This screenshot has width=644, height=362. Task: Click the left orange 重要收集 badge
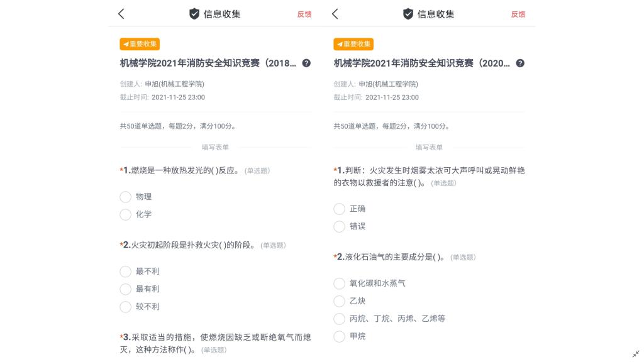point(140,44)
